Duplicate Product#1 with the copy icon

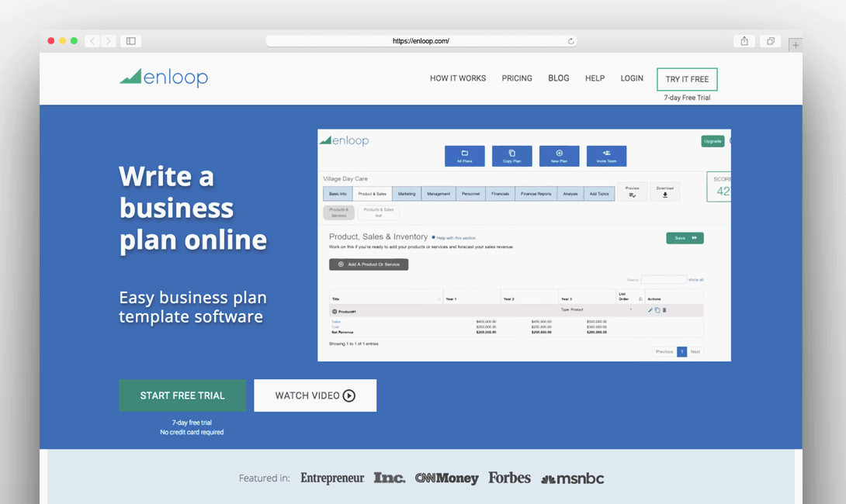(x=657, y=310)
